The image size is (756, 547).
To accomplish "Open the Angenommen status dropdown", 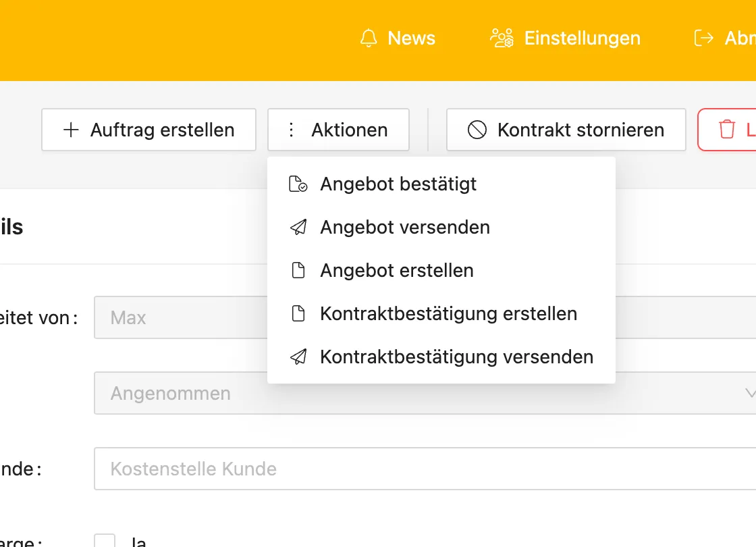I will tap(425, 393).
